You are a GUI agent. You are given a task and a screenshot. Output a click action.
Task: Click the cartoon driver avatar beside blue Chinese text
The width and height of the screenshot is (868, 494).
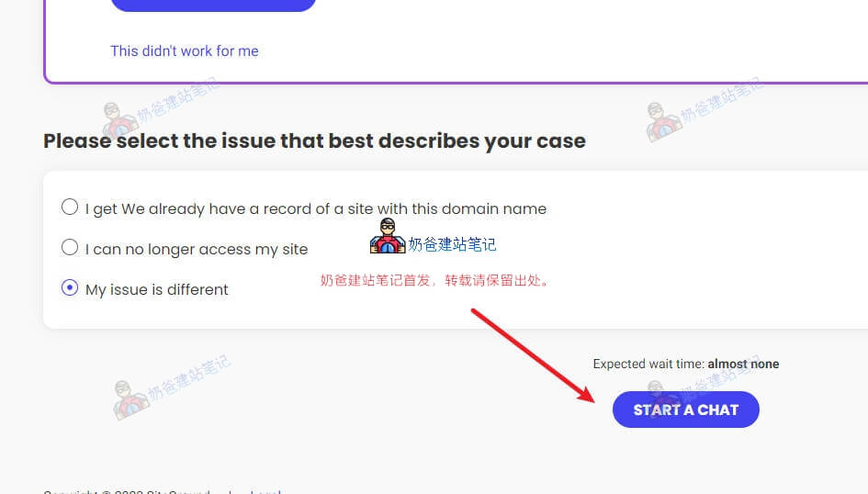point(388,237)
